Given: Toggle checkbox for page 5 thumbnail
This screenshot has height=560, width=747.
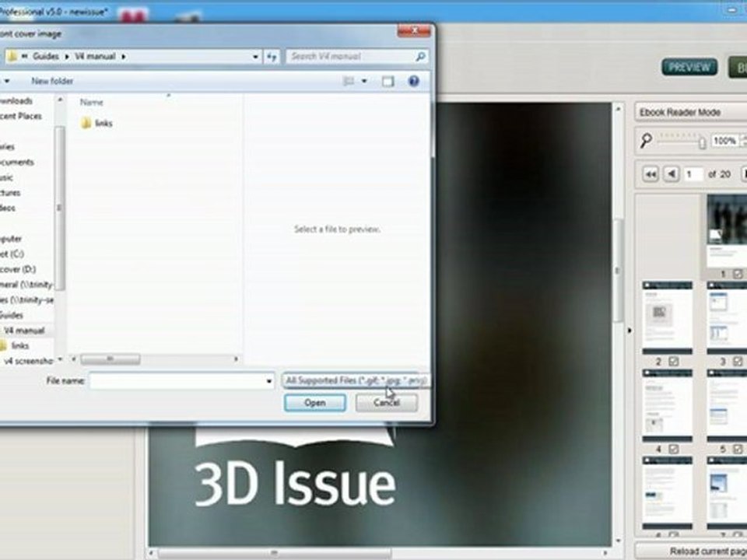Looking at the screenshot, I should click(x=738, y=449).
